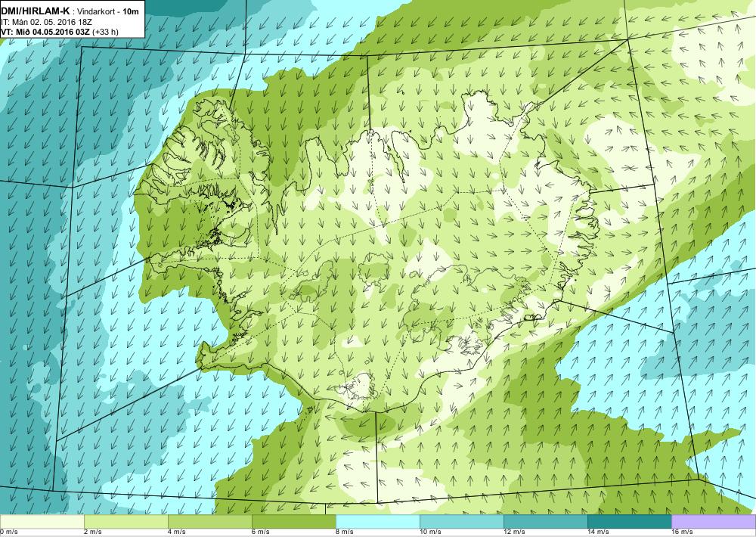Viewport: 756px width, 537px height.
Task: Click the '16 m/s' legend label
Action: (682, 532)
